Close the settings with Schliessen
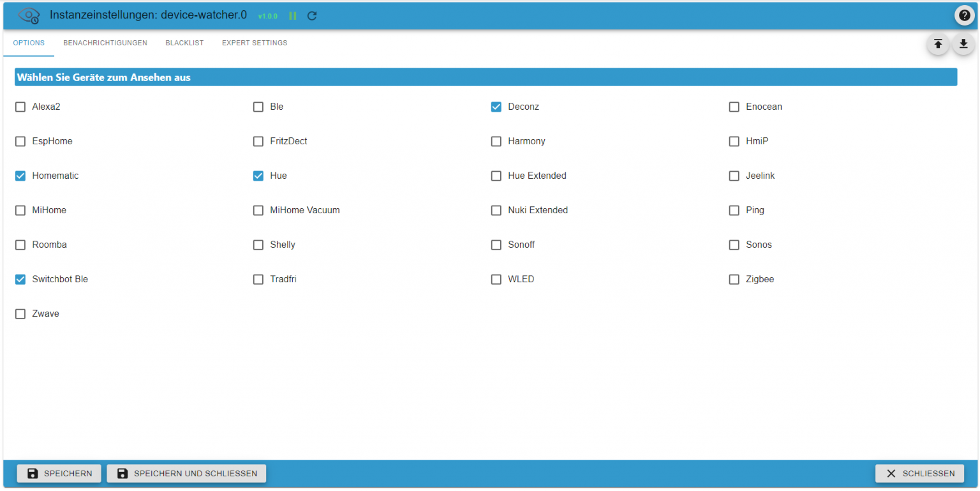980x491 pixels. tap(920, 473)
